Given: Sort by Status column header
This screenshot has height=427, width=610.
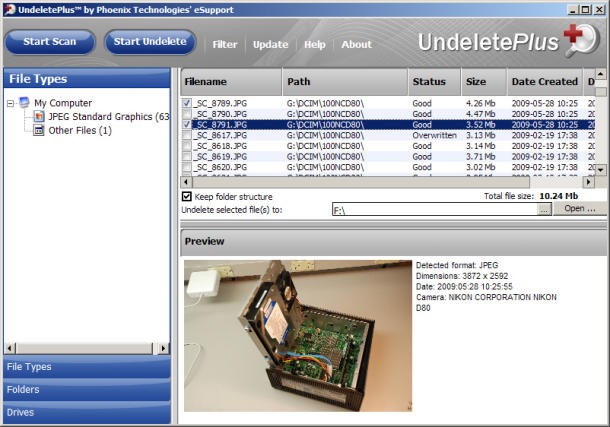Looking at the screenshot, I should pos(435,82).
